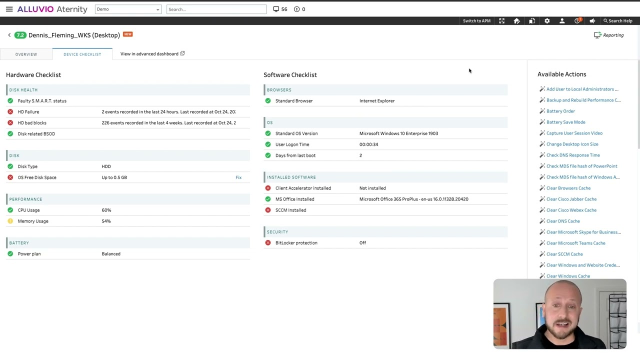Click the megaphone announcements icon
This screenshot has width=640, height=360.
click(592, 21)
